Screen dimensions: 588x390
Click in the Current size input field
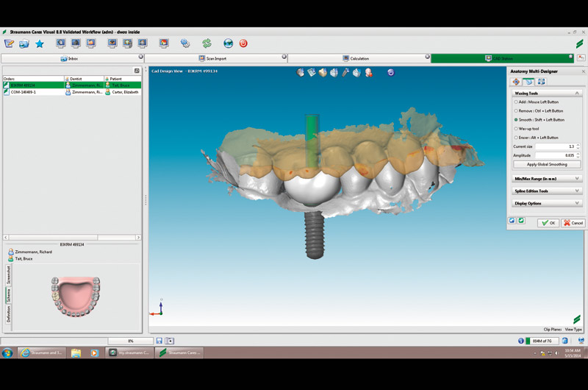point(555,146)
